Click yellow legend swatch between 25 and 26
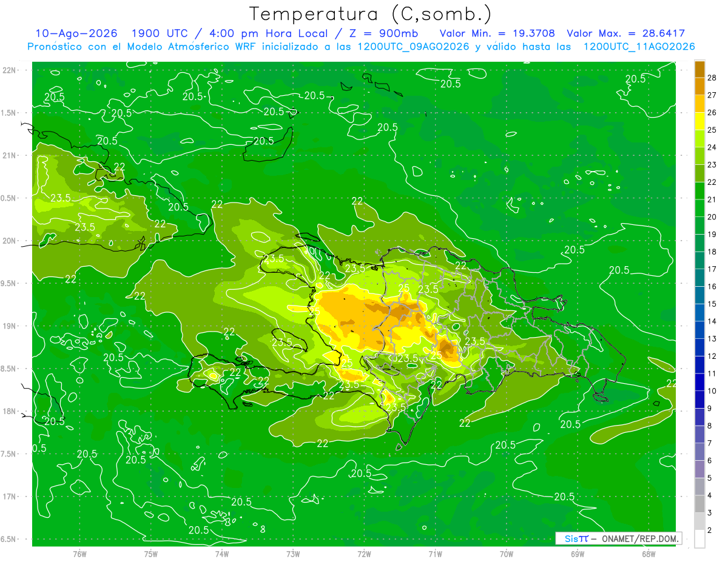728x562 pixels. point(699,122)
